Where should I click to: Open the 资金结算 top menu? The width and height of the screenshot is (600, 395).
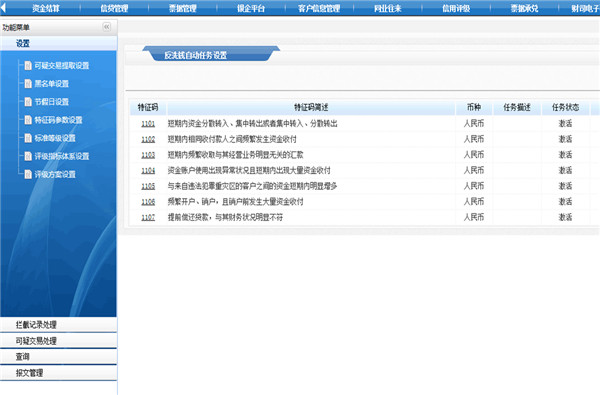pos(46,8)
